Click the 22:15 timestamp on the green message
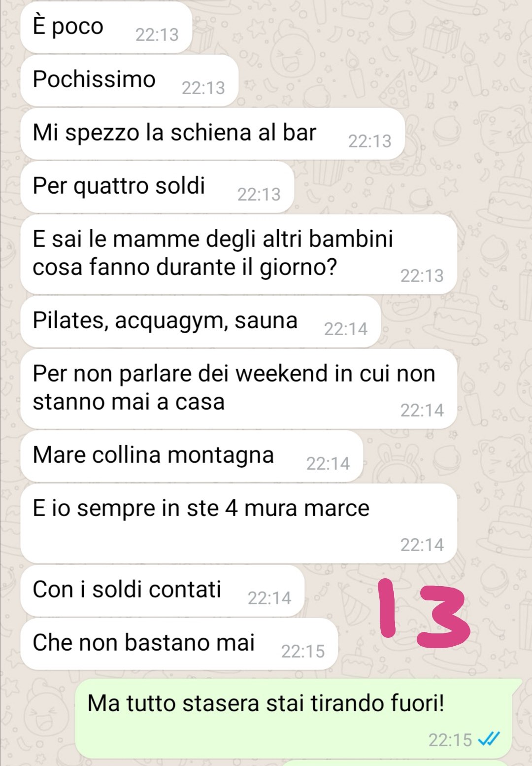 (x=450, y=740)
